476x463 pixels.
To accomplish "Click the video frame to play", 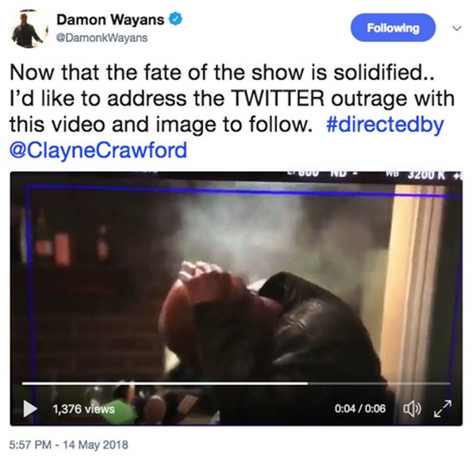I will (236, 282).
